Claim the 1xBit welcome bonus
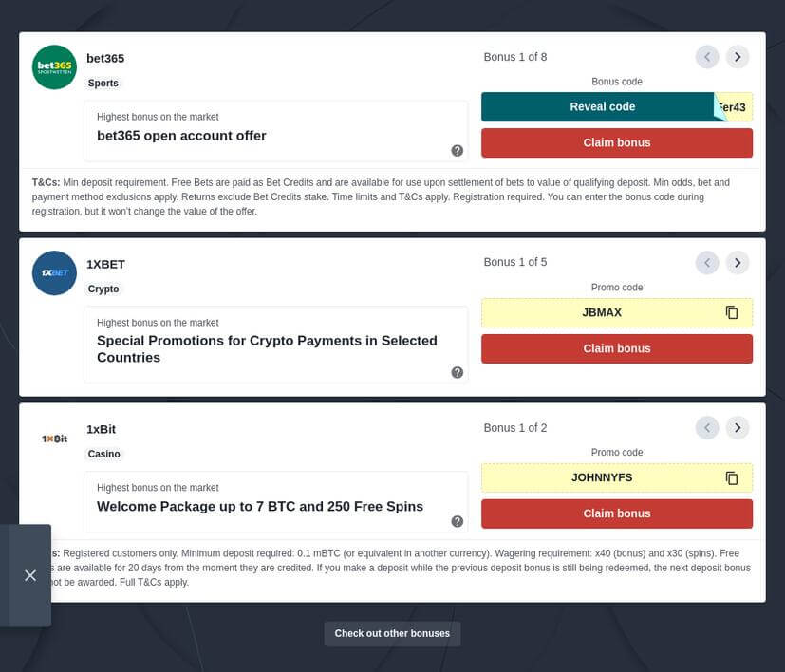This screenshot has width=785, height=672. click(x=616, y=513)
